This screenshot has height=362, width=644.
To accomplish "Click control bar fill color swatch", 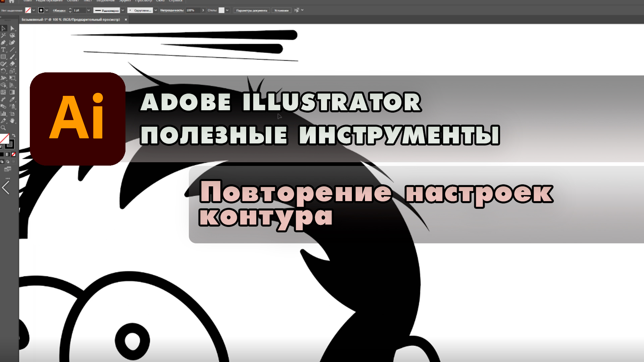I will click(x=28, y=10).
